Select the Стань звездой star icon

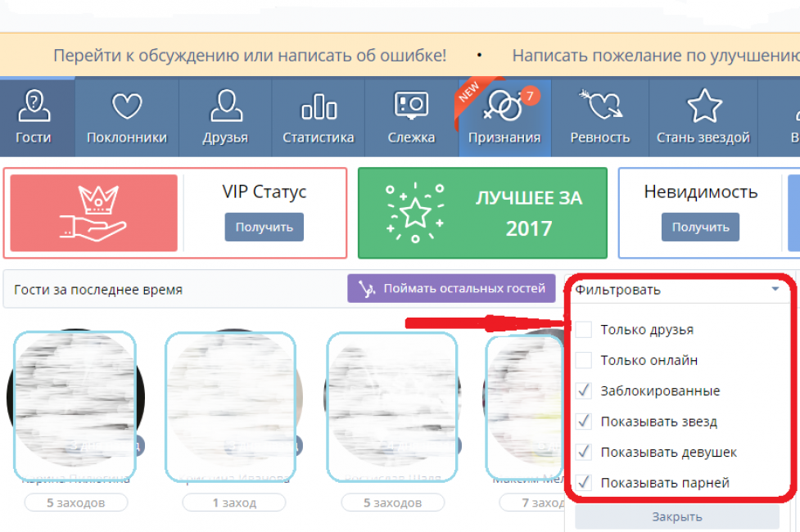pyautogui.click(x=703, y=106)
